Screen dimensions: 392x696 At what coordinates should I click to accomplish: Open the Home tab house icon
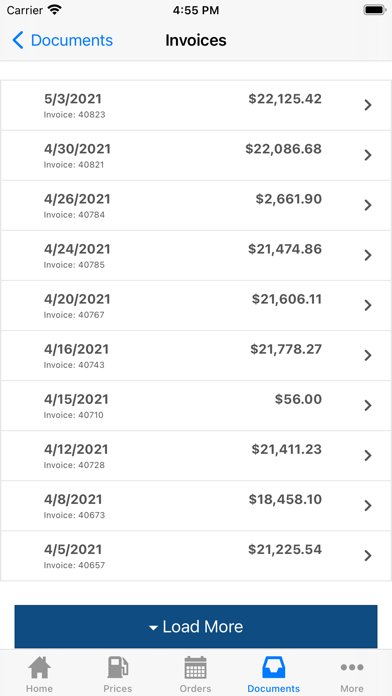(40, 667)
